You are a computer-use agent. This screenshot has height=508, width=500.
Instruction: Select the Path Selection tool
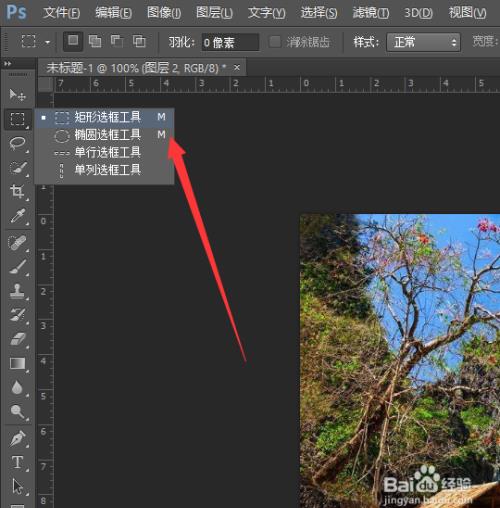click(17, 487)
